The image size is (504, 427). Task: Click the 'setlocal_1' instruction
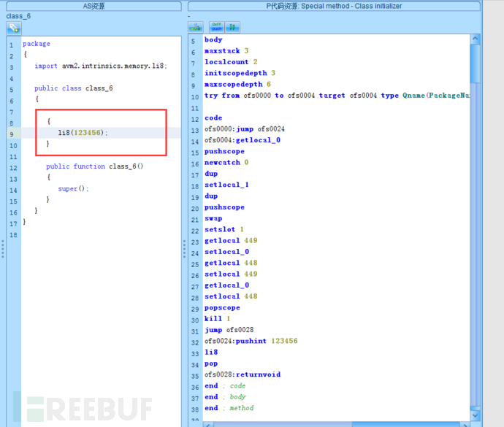pos(226,185)
